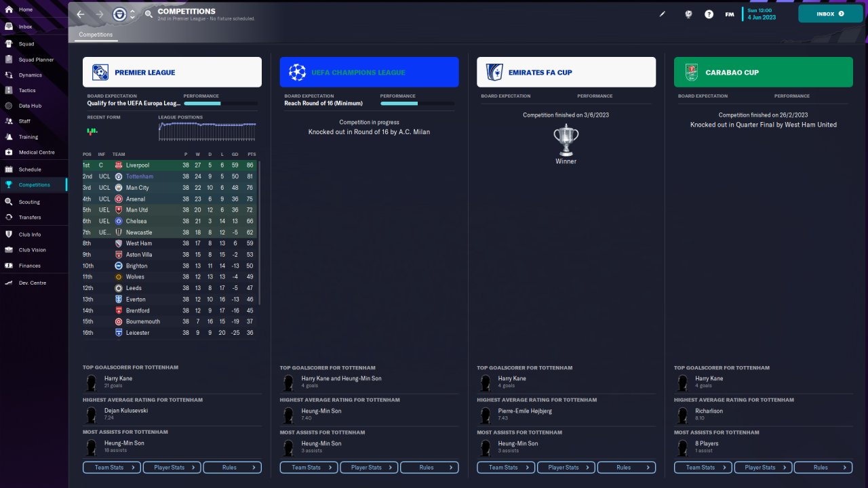The height and width of the screenshot is (488, 868).
Task: Select Competitions in the sidebar
Action: point(34,184)
